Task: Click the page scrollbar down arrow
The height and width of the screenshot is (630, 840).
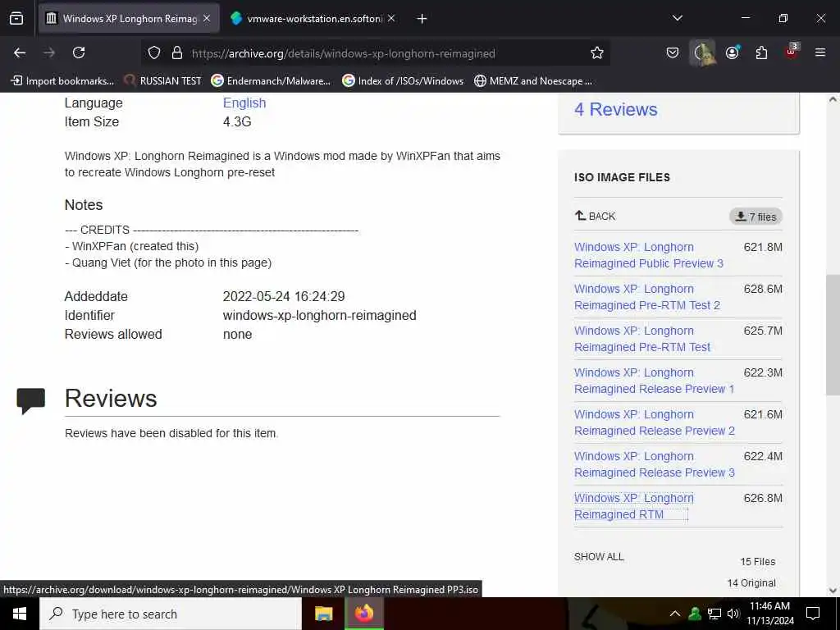Action: pyautogui.click(x=833, y=591)
